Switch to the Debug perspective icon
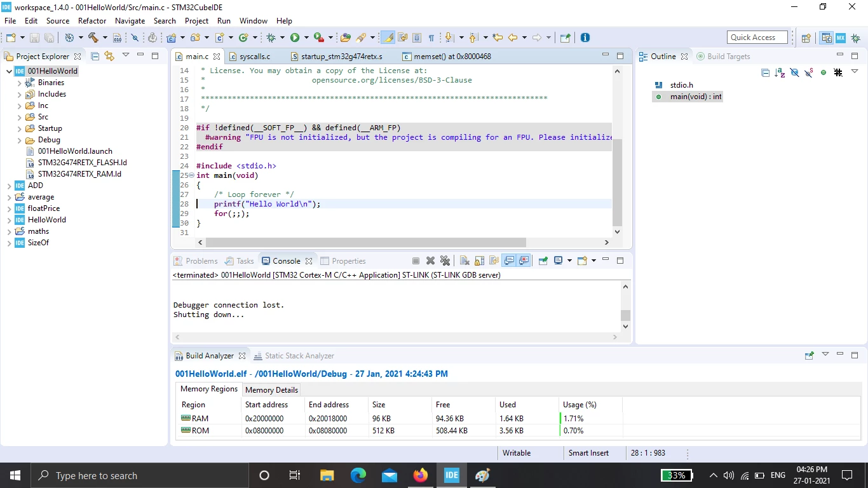Image resolution: width=868 pixels, height=488 pixels. coord(855,37)
